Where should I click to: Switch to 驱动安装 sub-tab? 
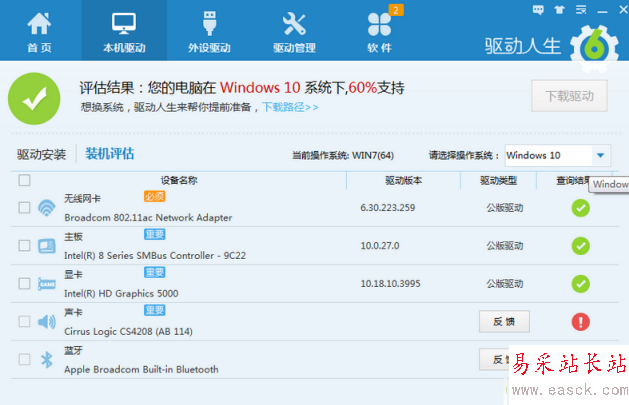[x=41, y=154]
